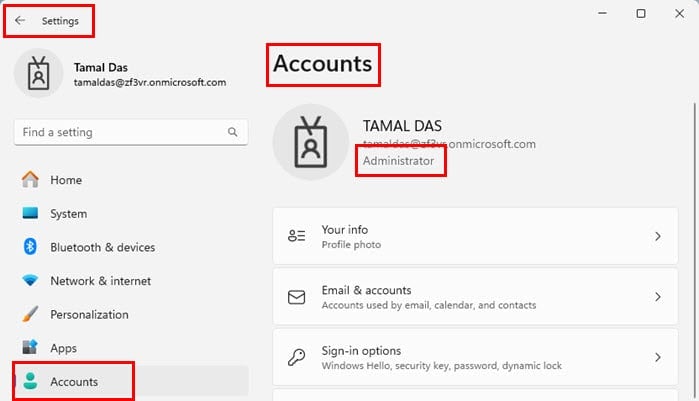Expand the Email & accounts chevron
The image size is (699, 401).
point(658,297)
